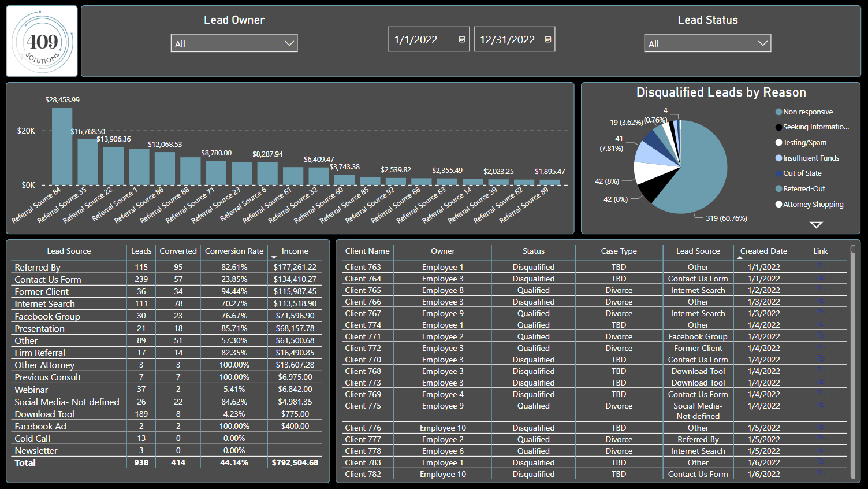The width and height of the screenshot is (868, 489).
Task: Click the Insufficient Funds legend color marker
Action: [778, 158]
